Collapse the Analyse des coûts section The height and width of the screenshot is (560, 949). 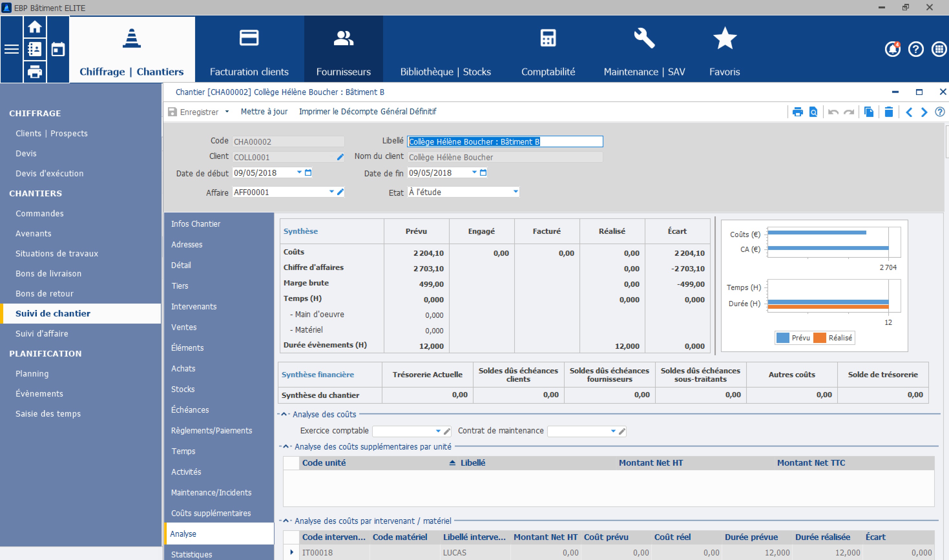[284, 414]
